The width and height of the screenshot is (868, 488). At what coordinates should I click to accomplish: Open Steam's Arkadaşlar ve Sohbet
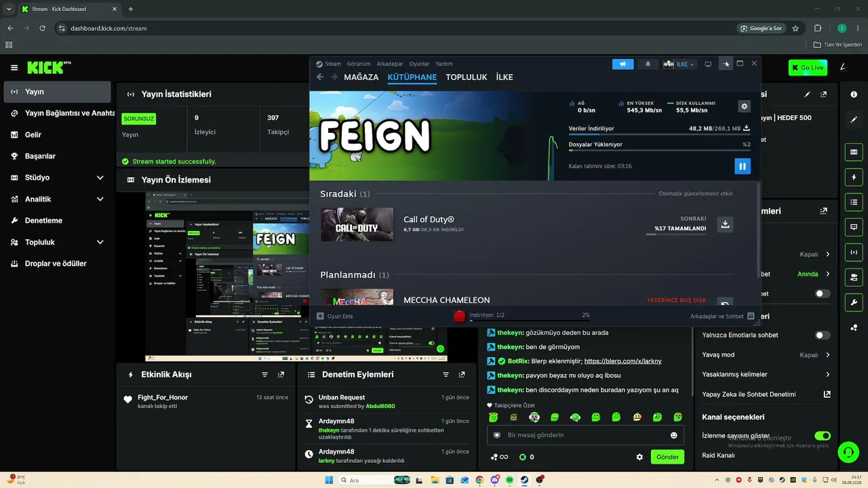coord(722,316)
